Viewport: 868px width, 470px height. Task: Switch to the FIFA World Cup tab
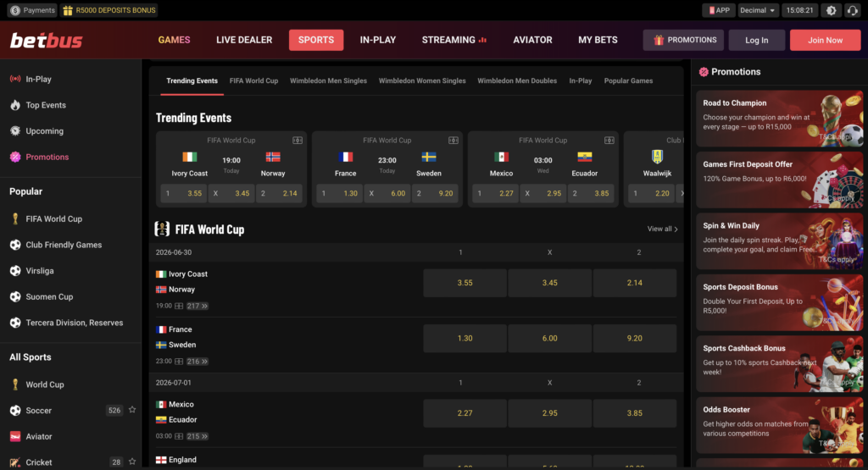coord(253,80)
